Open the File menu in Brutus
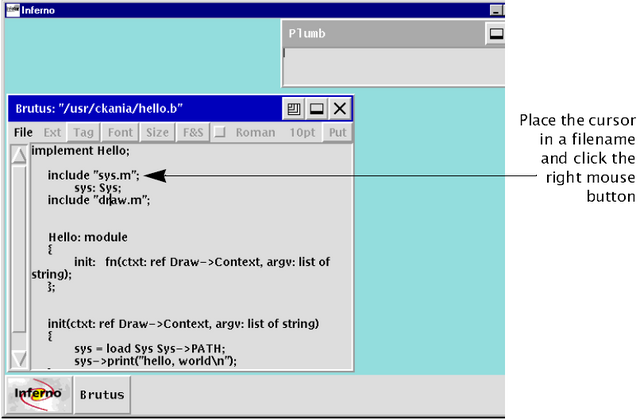 click(23, 133)
